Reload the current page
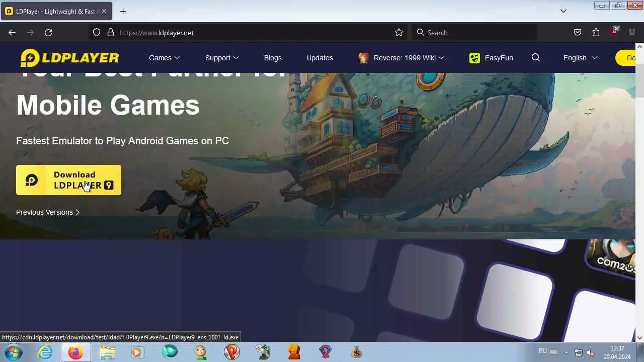Screen dimensions: 644x362 (48, 33)
